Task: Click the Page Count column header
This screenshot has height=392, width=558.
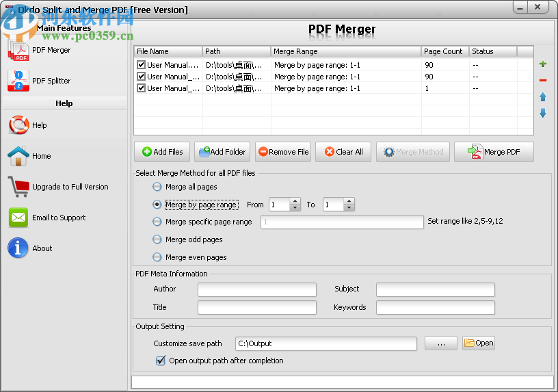Action: [445, 51]
